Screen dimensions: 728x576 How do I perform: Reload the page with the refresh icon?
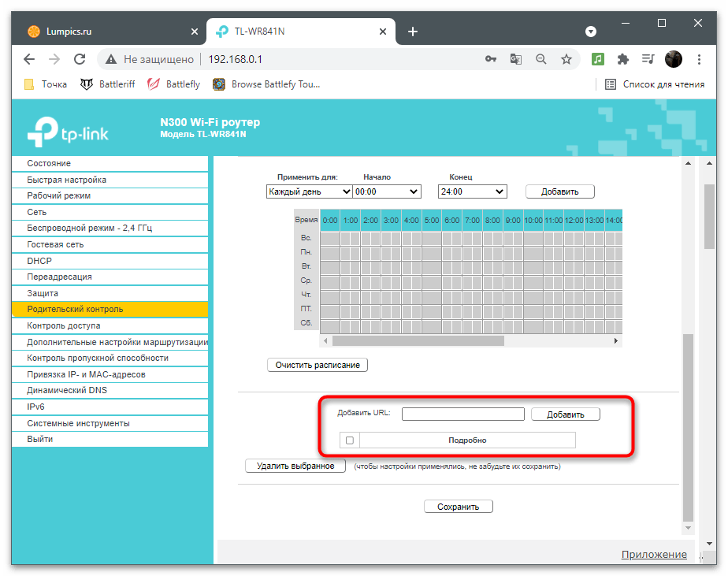point(80,59)
